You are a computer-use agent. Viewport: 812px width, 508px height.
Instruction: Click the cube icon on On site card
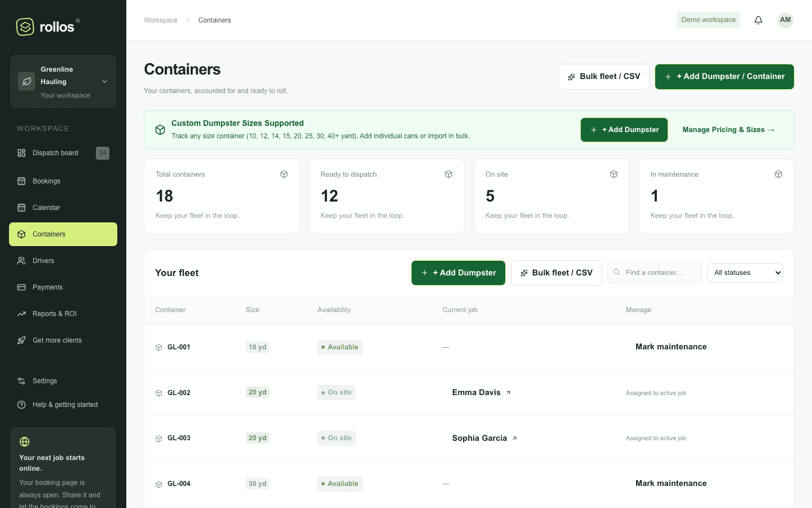point(614,174)
